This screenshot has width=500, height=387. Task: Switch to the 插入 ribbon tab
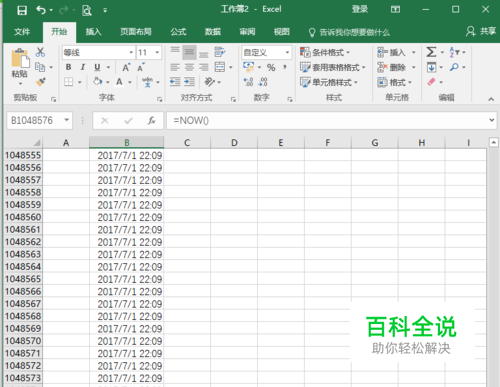pos(93,32)
